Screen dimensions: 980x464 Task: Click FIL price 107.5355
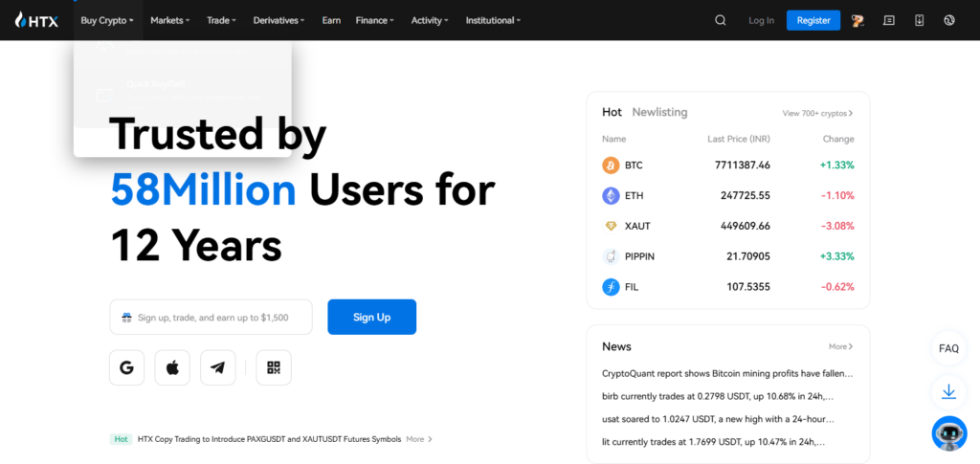click(x=748, y=287)
